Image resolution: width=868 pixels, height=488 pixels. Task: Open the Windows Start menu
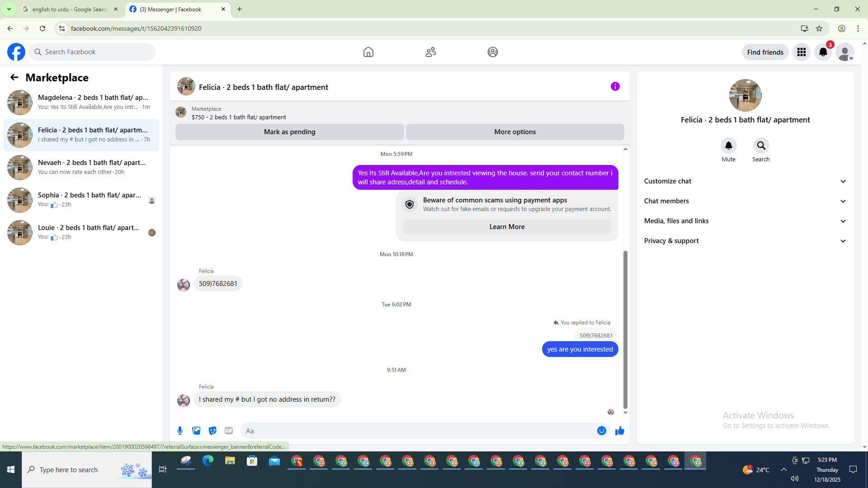click(11, 470)
